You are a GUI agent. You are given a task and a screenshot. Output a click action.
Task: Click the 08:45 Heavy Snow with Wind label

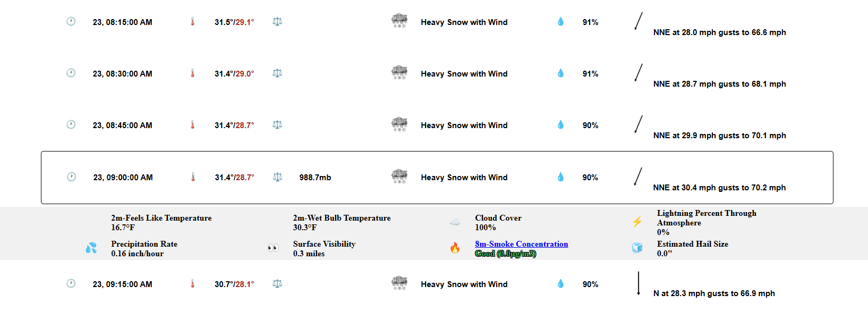pyautogui.click(x=464, y=125)
